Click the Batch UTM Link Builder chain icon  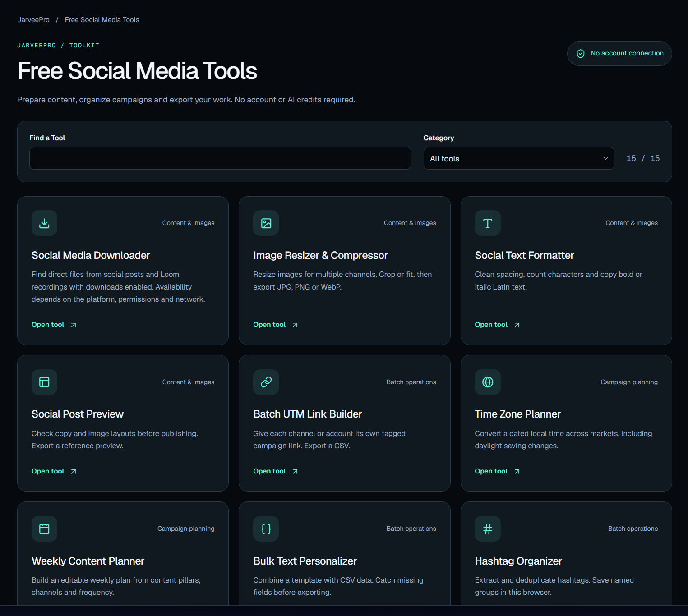(x=266, y=382)
